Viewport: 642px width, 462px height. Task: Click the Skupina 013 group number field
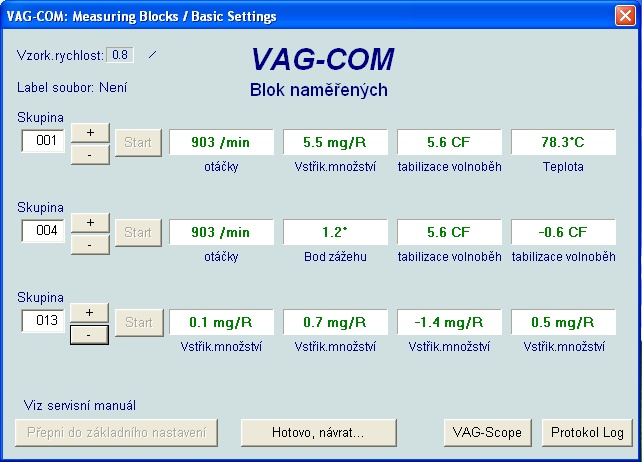(43, 321)
